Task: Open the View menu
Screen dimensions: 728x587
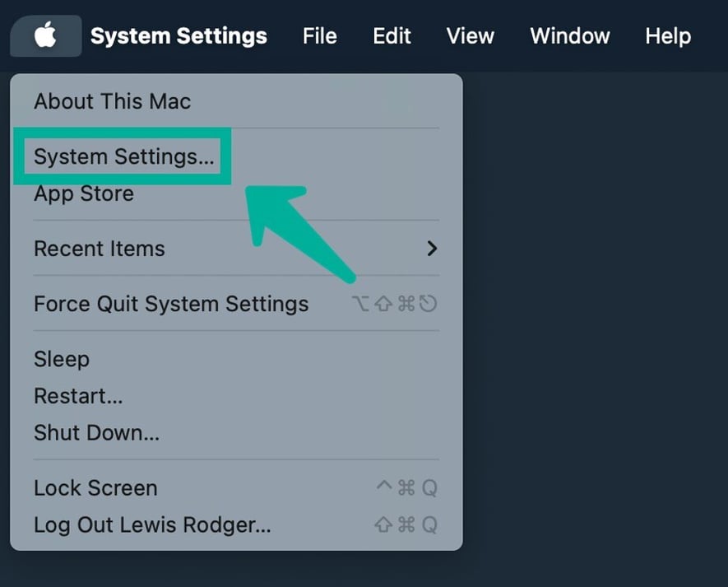Action: click(470, 35)
